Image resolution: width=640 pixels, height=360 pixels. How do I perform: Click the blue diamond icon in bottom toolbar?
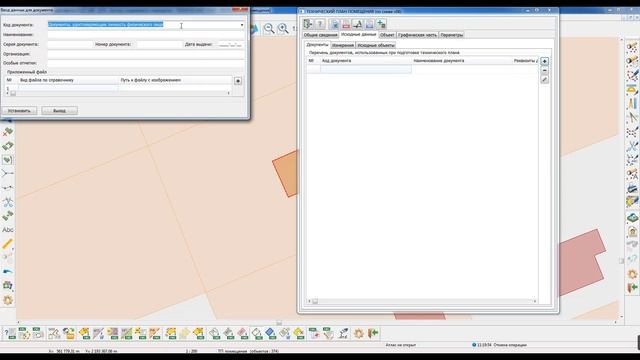(270, 333)
